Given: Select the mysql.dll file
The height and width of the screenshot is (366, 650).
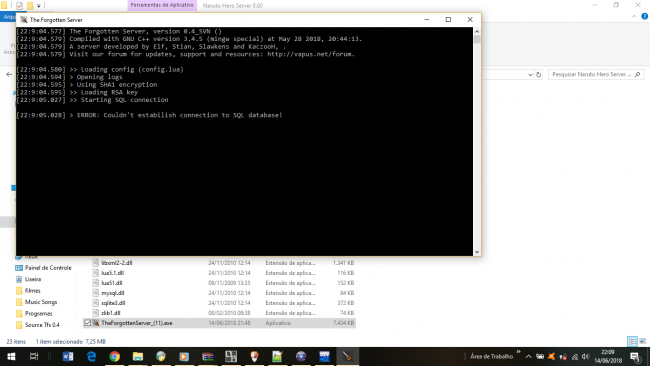Looking at the screenshot, I should pyautogui.click(x=113, y=293).
